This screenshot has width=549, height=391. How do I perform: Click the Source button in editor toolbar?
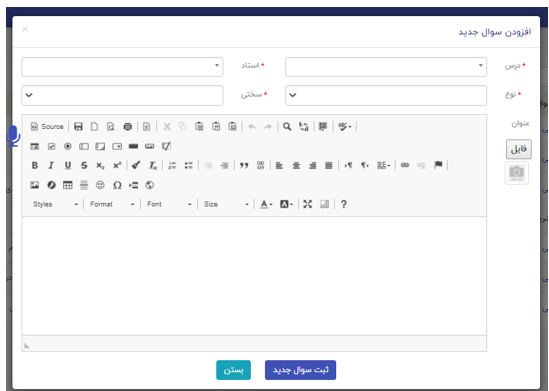pos(47,126)
